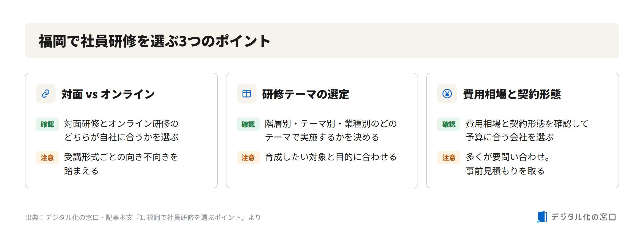This screenshot has width=644, height=247.
Task: Click the 出典 source citation text in footer
Action: [143, 217]
